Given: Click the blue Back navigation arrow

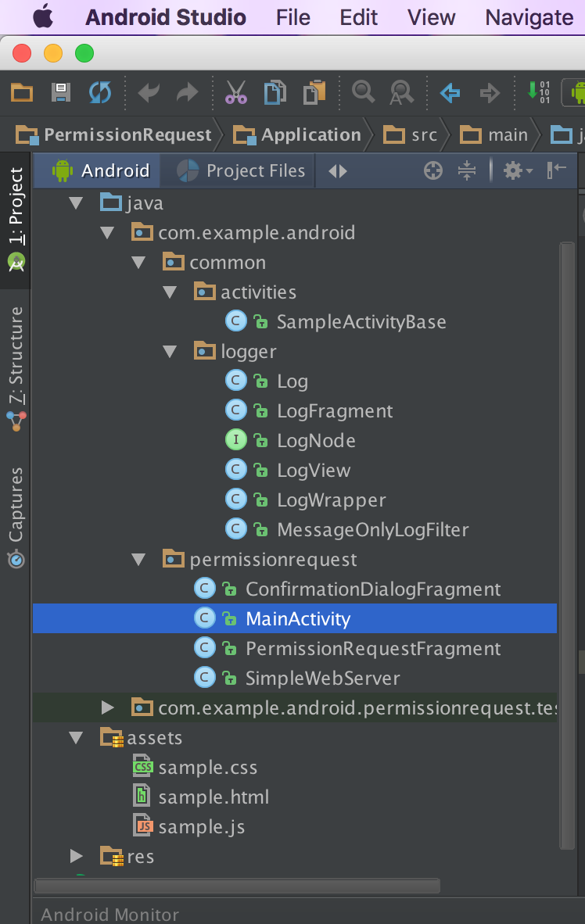Looking at the screenshot, I should [450, 92].
